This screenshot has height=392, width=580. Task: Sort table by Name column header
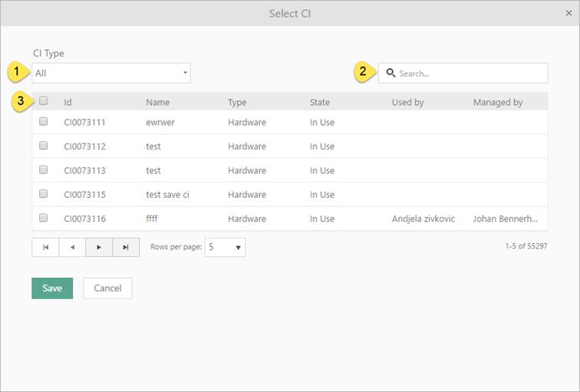pos(157,102)
